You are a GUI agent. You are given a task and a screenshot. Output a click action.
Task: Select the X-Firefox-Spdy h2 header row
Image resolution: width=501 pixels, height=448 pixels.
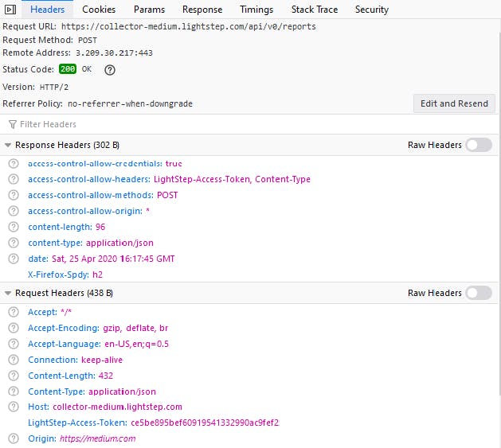coord(65,275)
